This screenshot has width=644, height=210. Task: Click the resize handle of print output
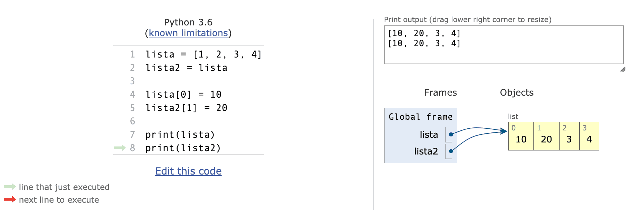[623, 70]
